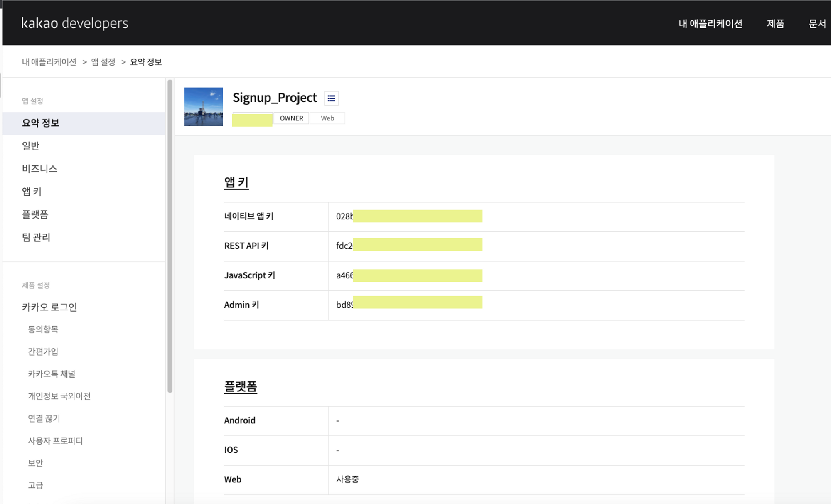Viewport: 831px width, 504px height.
Task: Open 내 애플리케이션 in top navigation
Action: coord(711,24)
